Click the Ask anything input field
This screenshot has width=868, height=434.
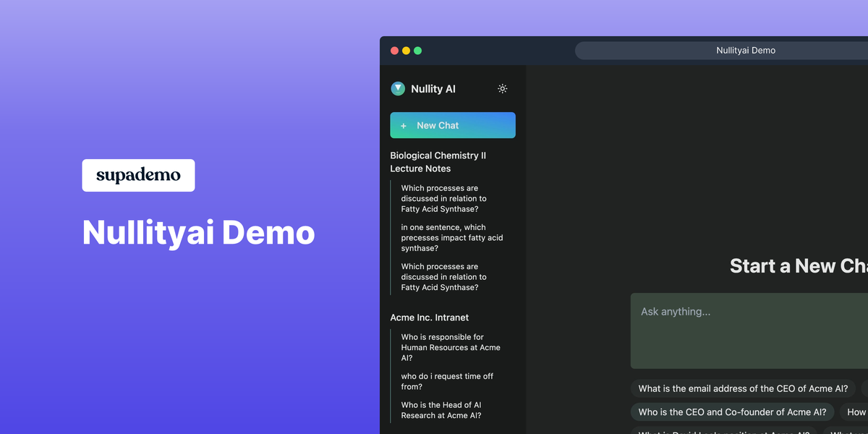coord(749,331)
